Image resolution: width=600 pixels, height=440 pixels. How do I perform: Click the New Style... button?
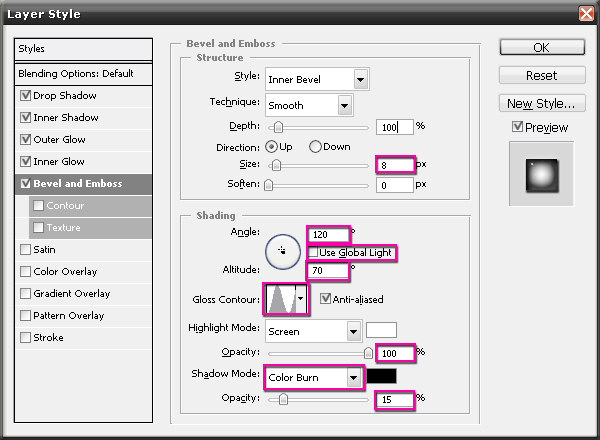click(x=542, y=103)
